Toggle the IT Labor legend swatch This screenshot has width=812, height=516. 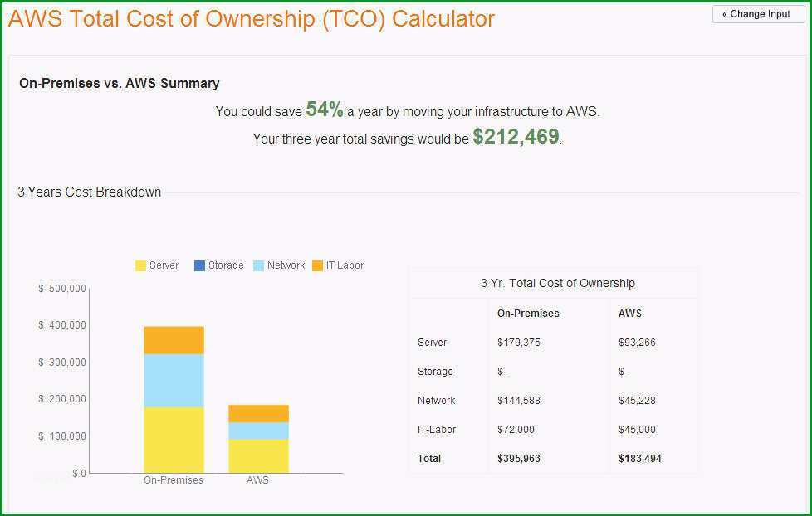pos(317,265)
